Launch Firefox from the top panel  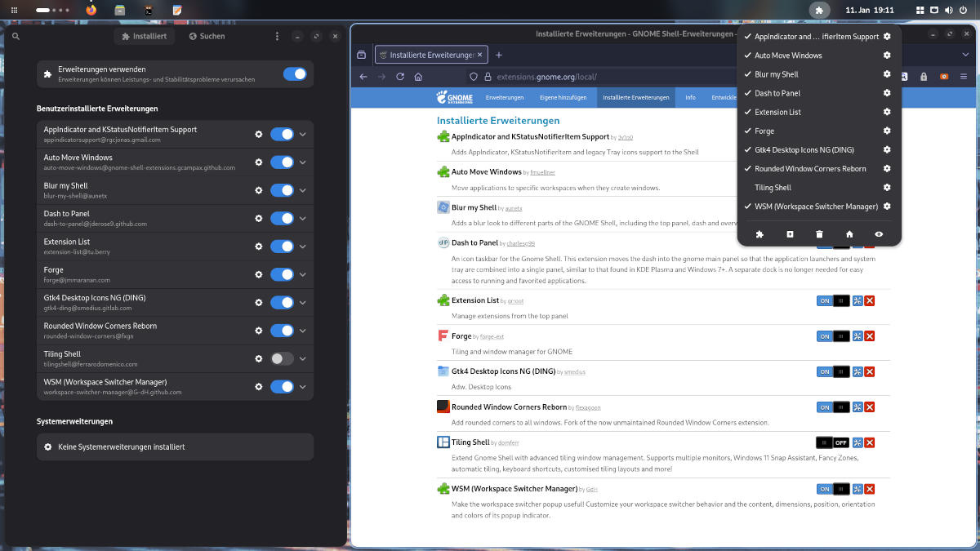pos(91,10)
